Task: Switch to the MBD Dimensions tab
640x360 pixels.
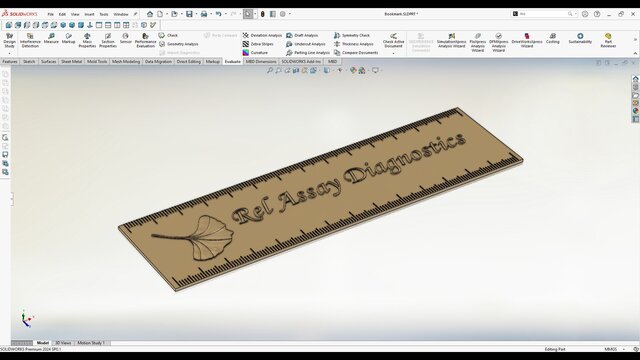Action: click(x=261, y=62)
